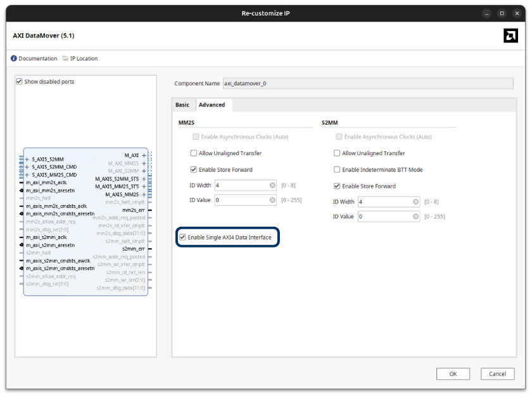Click the Documentation info icon

click(13, 58)
